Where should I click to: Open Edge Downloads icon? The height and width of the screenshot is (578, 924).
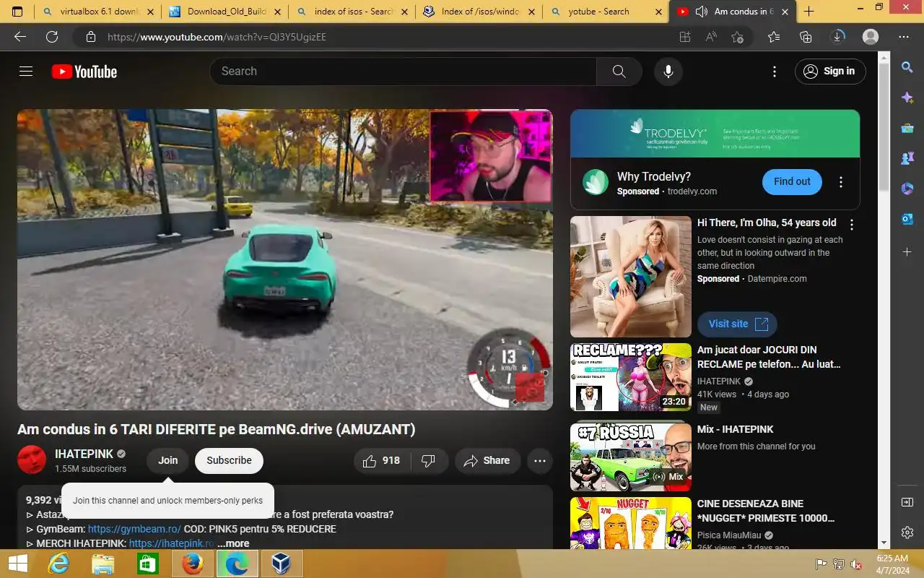pos(837,37)
